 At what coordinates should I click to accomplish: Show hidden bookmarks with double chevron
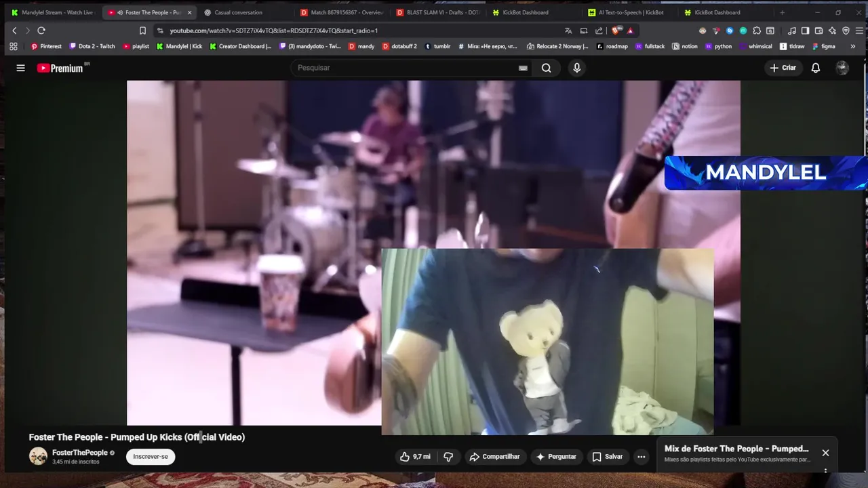point(852,46)
